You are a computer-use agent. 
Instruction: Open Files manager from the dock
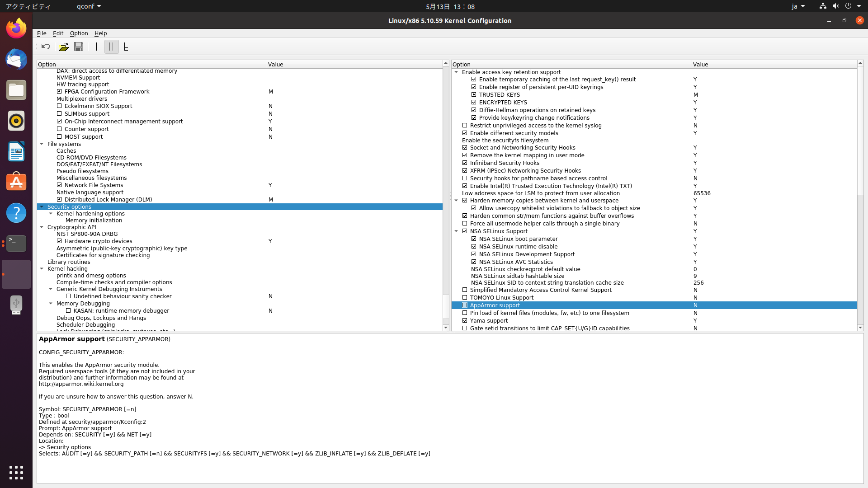16,90
